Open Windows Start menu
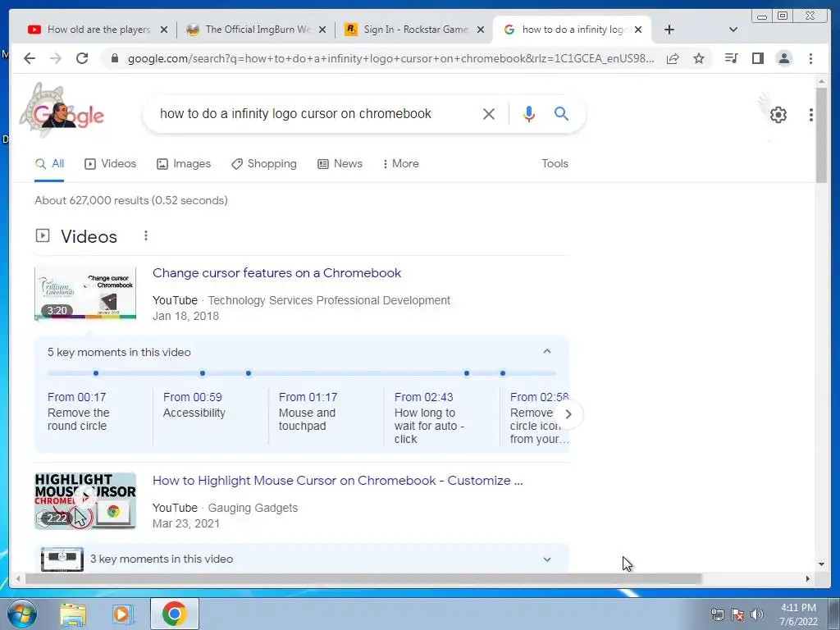This screenshot has height=630, width=840. [22, 614]
